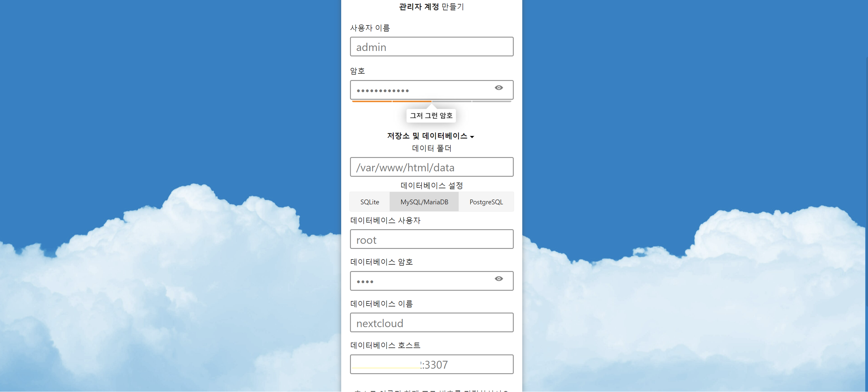This screenshot has width=868, height=392.
Task: Show admin password with eye icon
Action: (x=499, y=88)
